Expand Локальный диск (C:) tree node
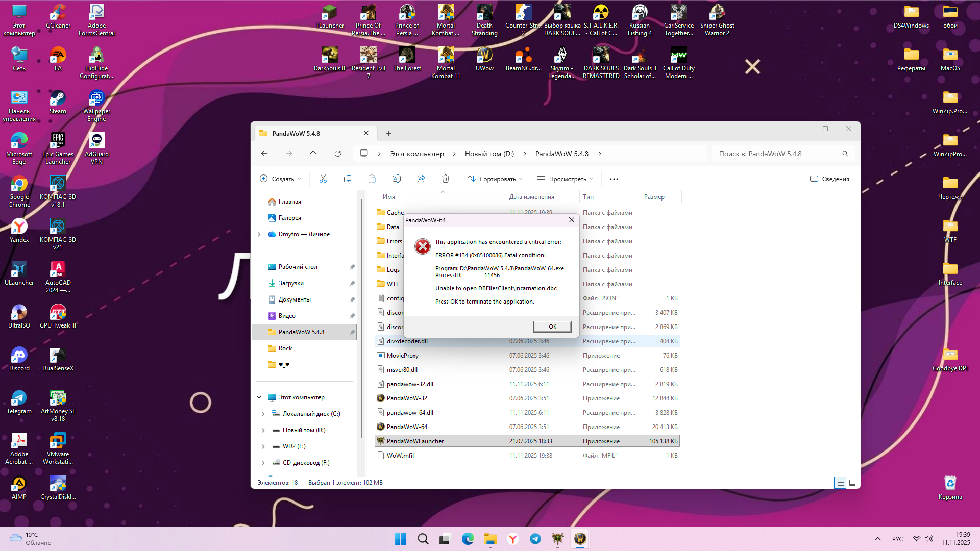 (263, 414)
